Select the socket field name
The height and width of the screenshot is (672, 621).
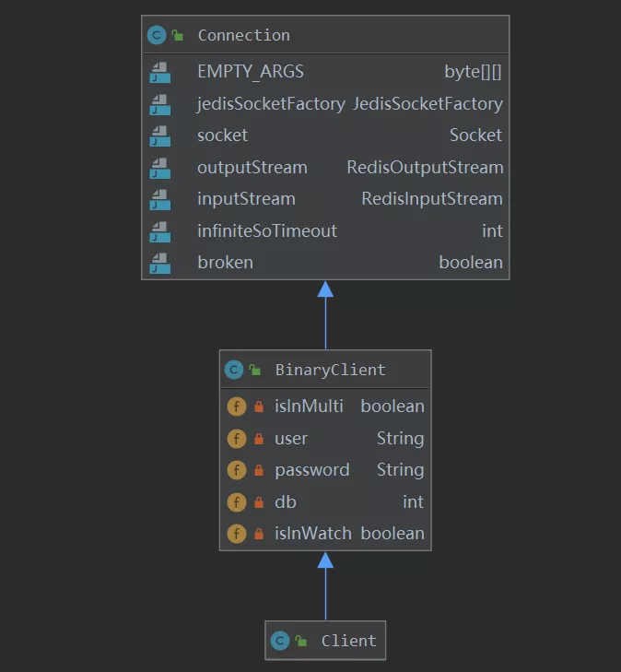coord(222,136)
